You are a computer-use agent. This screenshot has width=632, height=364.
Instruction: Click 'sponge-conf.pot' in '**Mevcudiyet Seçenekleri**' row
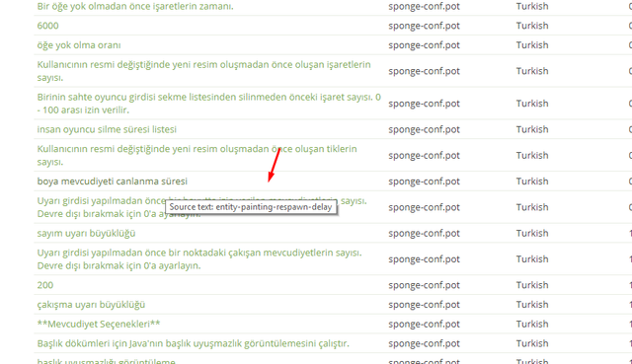[x=424, y=325]
